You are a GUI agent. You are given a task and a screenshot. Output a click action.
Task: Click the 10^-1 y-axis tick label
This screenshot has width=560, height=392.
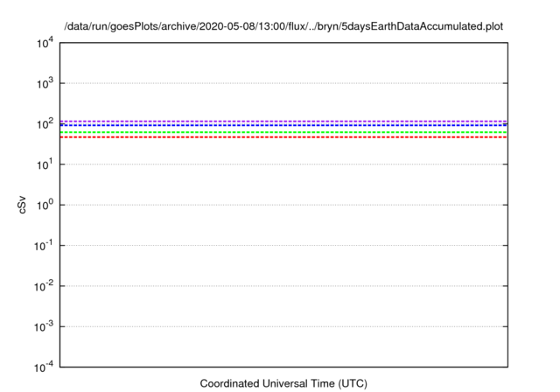tap(42, 246)
